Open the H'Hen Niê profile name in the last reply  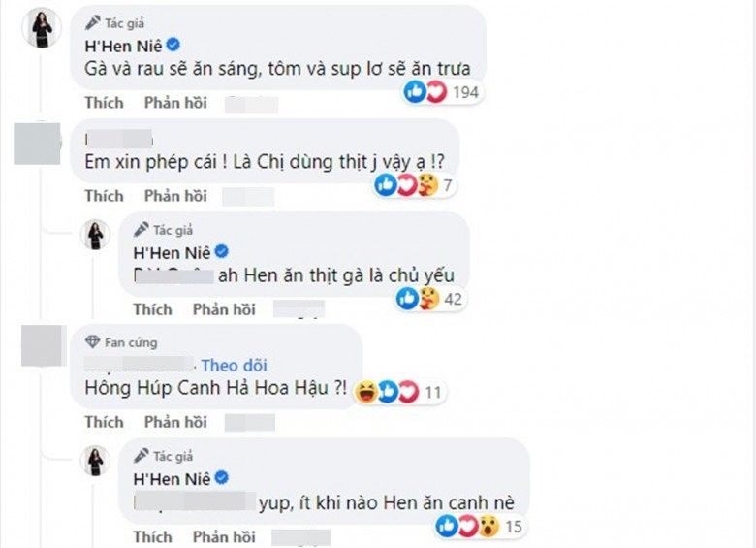tap(171, 478)
